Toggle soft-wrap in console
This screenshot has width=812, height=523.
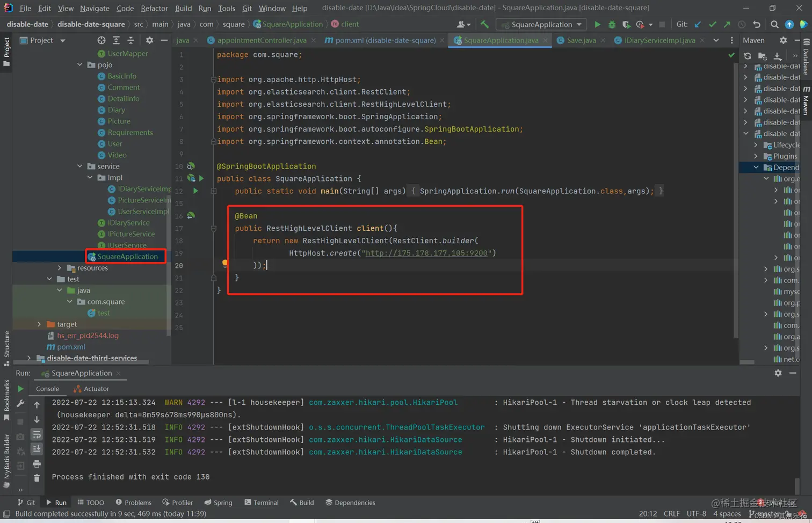click(37, 434)
